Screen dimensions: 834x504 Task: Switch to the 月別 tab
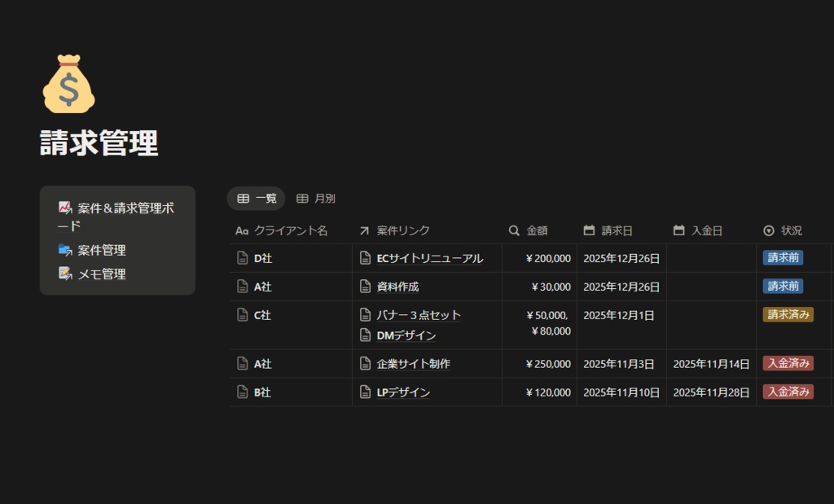(316, 198)
